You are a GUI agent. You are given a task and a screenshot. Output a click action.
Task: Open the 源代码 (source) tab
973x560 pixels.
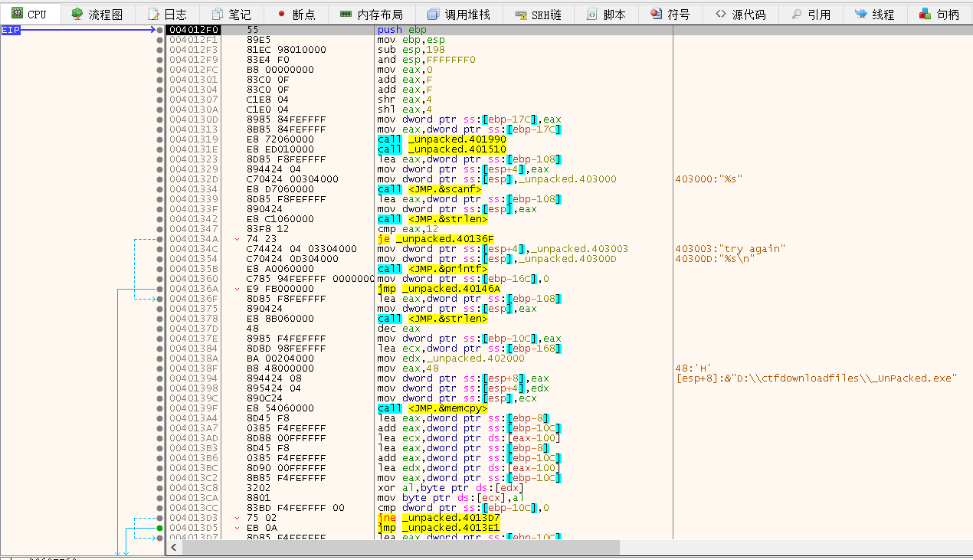741,14
